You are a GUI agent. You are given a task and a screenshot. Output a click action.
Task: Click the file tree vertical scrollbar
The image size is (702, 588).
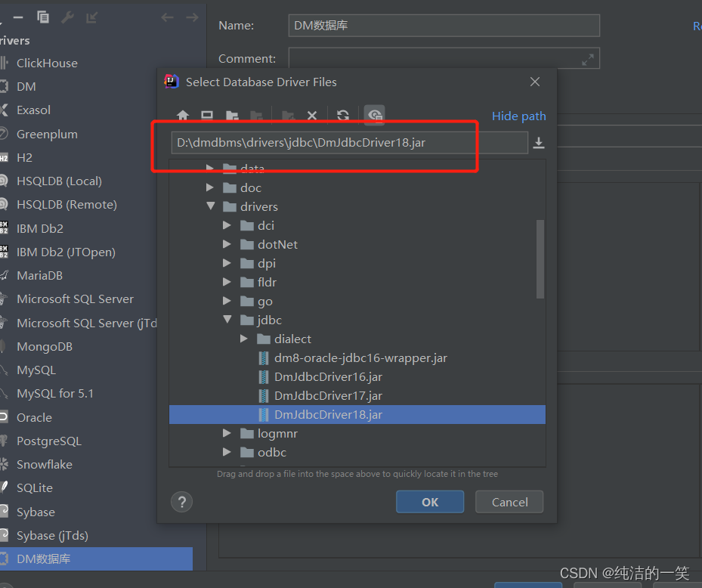[540, 258]
